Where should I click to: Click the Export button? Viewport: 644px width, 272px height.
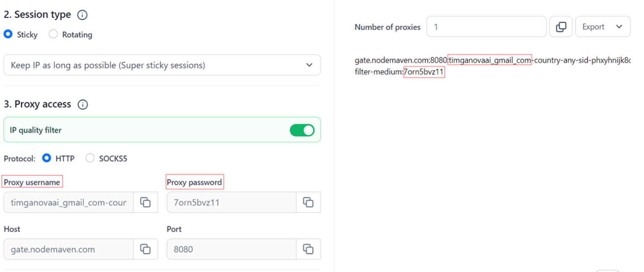point(593,26)
